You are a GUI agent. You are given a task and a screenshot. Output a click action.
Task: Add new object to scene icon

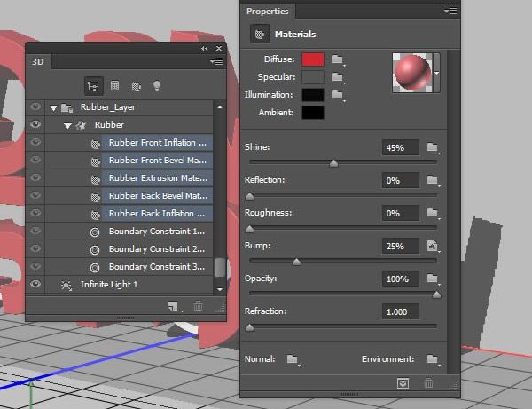[x=175, y=306]
